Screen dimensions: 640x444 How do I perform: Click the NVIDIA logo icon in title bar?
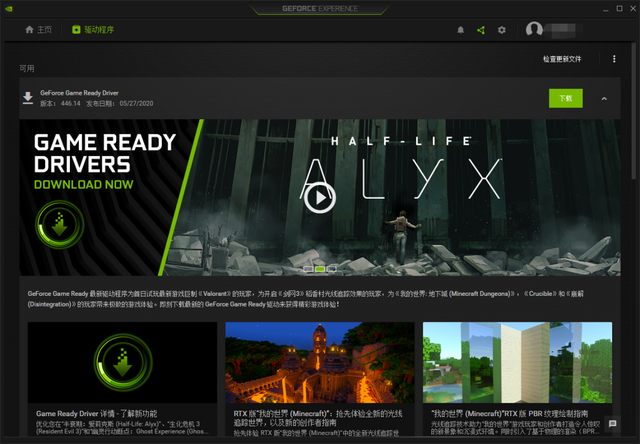(x=9, y=9)
